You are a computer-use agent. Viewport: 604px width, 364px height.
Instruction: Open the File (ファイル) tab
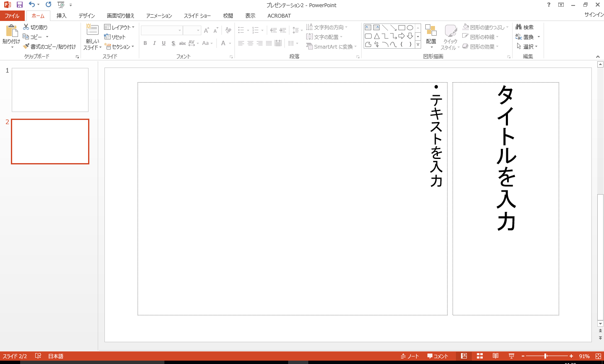[12, 16]
